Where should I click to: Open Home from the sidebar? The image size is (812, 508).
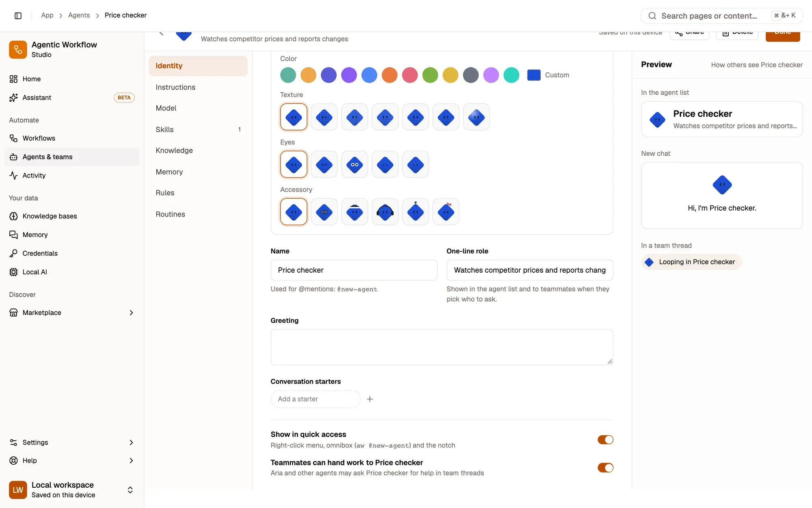coord(72,79)
